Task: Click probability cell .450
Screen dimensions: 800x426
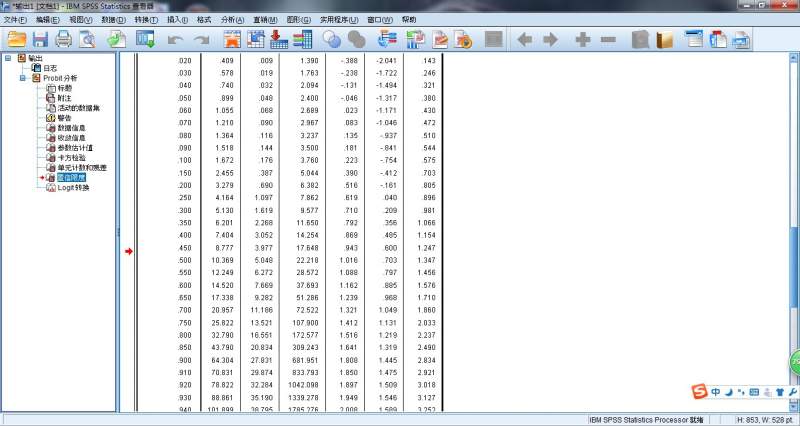Action: point(185,248)
